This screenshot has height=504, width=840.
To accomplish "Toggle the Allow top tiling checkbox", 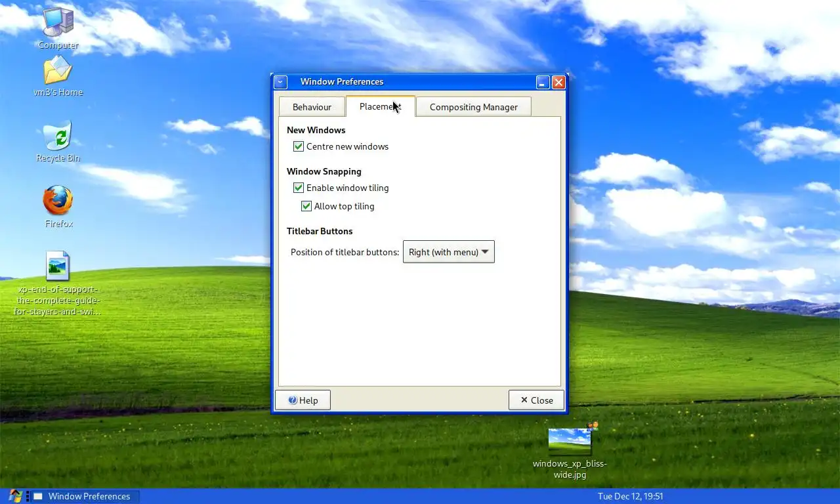I will point(306,206).
